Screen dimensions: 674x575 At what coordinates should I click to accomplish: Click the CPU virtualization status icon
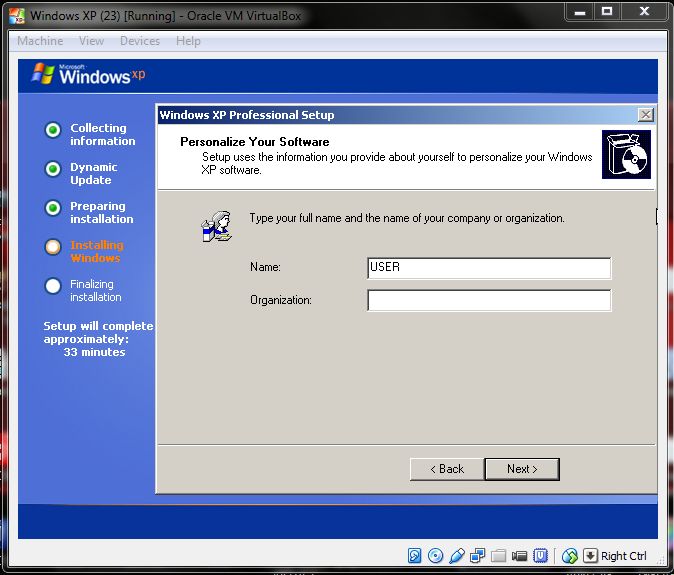[x=540, y=556]
